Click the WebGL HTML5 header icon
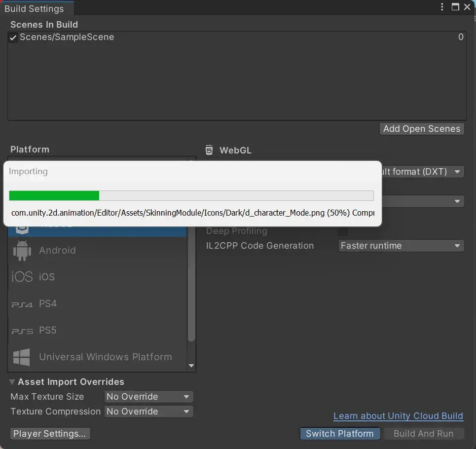The image size is (476, 449). [209, 150]
